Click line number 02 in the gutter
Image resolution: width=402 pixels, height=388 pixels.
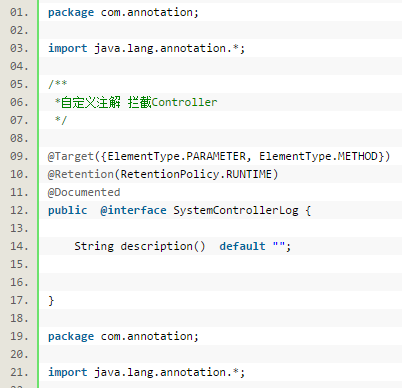coord(19,30)
